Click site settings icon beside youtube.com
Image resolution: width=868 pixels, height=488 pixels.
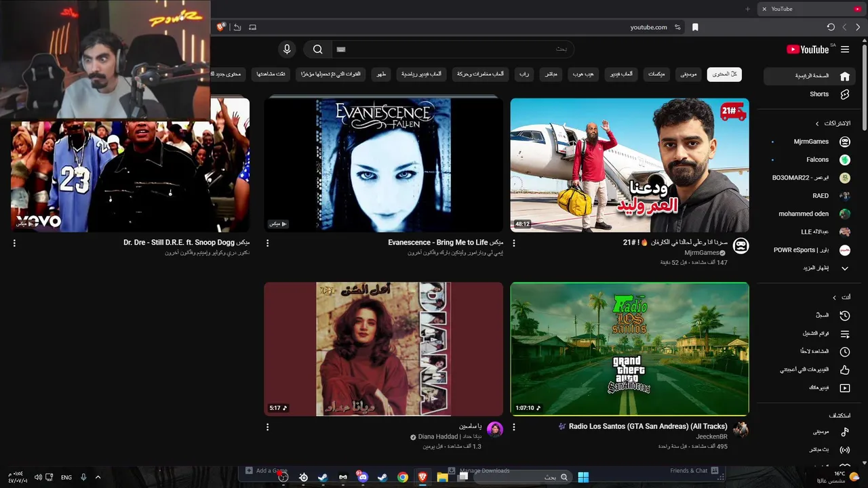(677, 27)
